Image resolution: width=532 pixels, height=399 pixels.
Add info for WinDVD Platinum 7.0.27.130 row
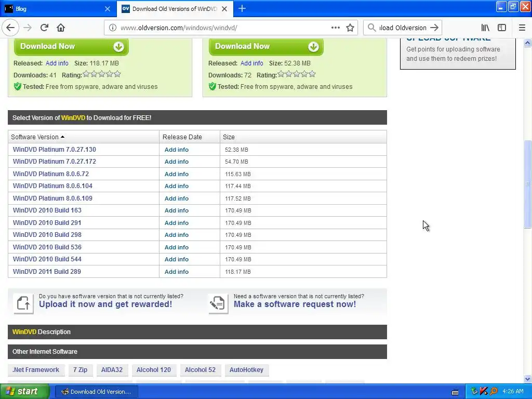(177, 150)
